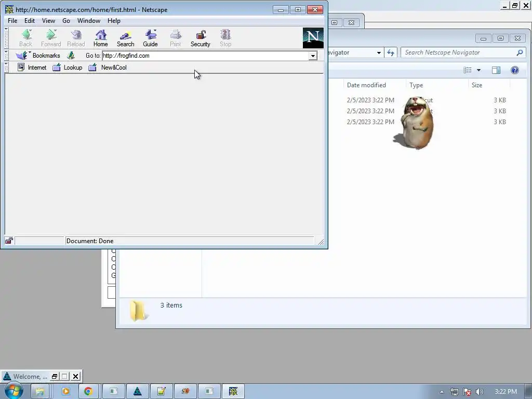Screen dimensions: 532x399
Task: Click the taskbar clock showing 3:22 PM
Action: pyautogui.click(x=506, y=392)
